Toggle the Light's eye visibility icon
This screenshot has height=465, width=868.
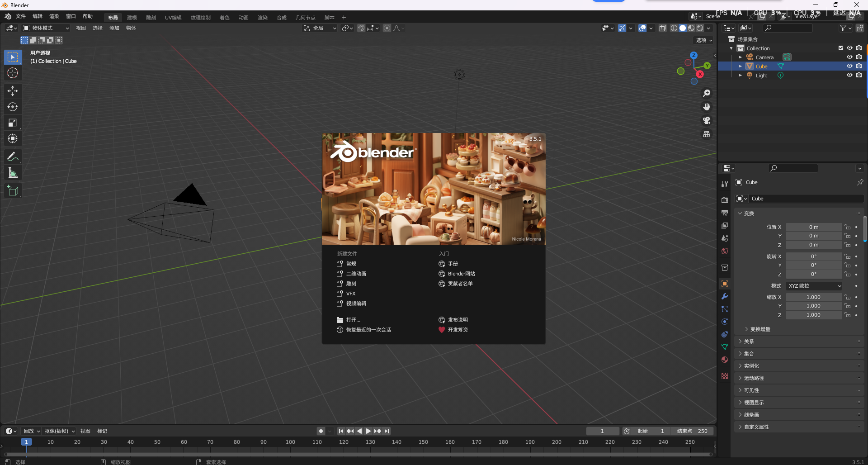[849, 75]
